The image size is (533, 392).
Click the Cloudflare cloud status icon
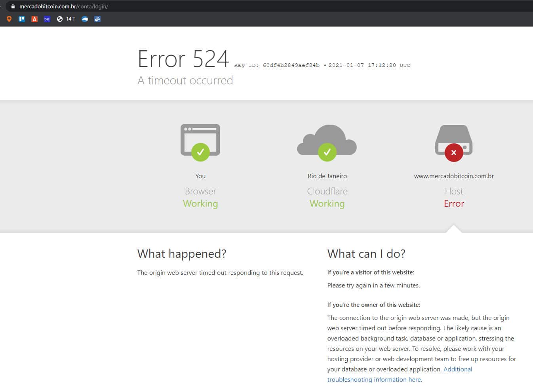pyautogui.click(x=327, y=143)
